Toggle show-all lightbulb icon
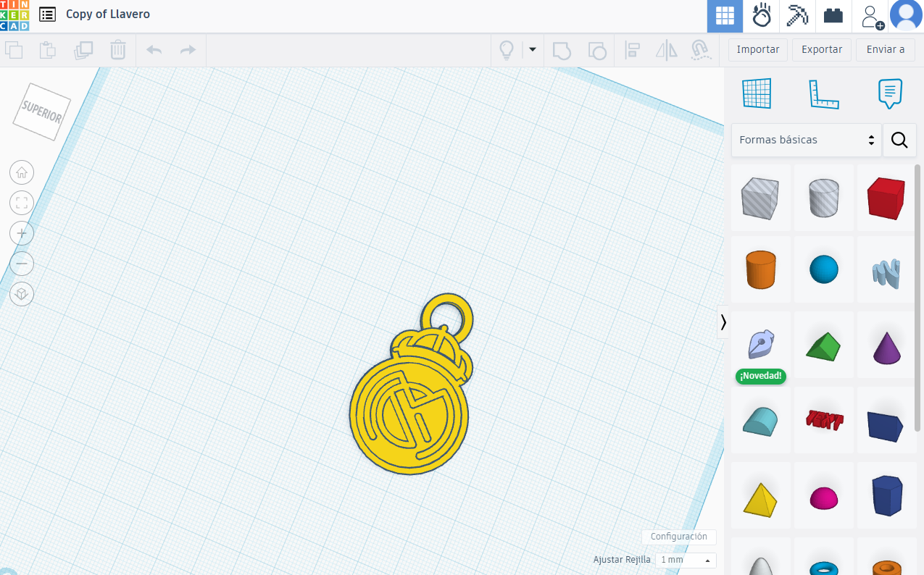Viewport: 924px width, 575px height. coord(507,50)
